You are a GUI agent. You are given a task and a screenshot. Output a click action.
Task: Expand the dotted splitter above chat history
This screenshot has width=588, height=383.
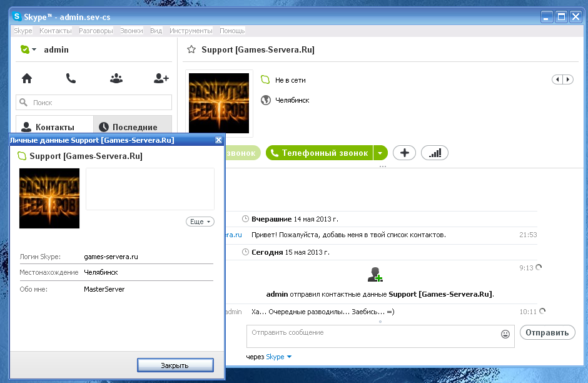(x=382, y=166)
